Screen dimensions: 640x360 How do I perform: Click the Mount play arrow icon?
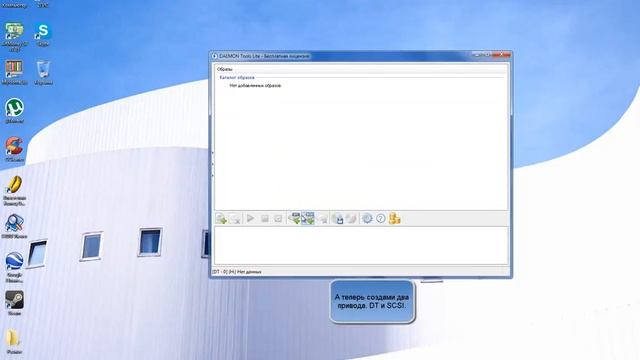[x=251, y=219]
